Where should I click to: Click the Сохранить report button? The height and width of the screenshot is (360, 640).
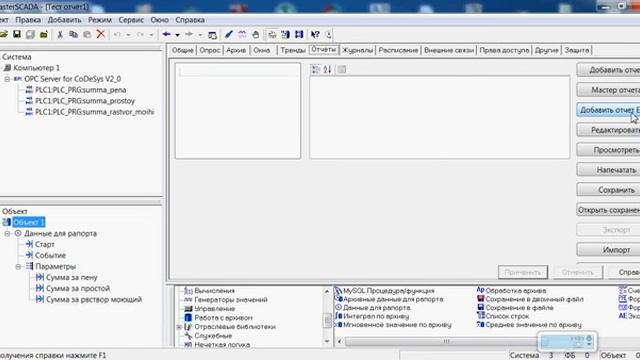click(608, 190)
